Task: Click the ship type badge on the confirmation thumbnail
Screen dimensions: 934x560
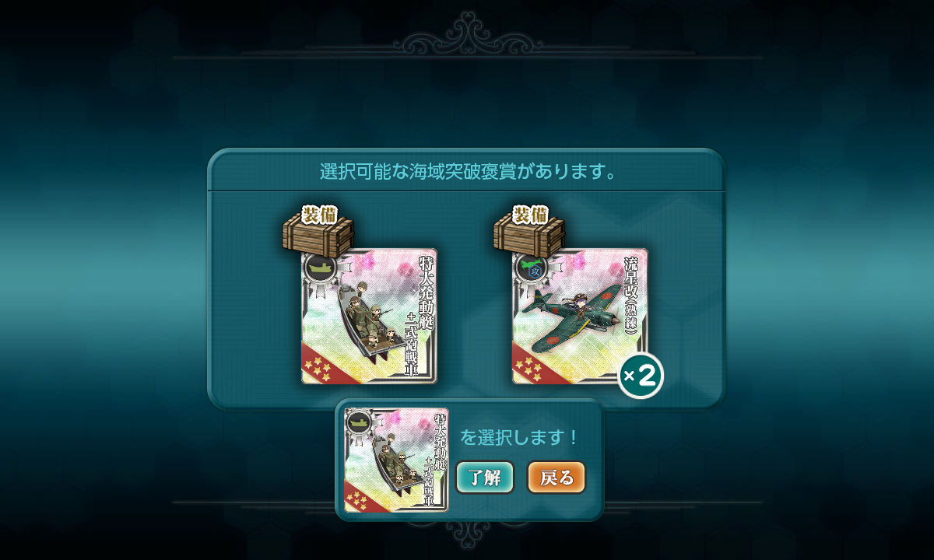Action: click(x=358, y=422)
